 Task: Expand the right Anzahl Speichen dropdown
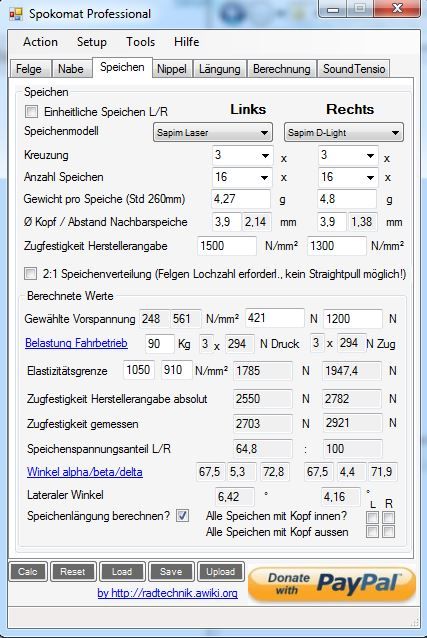[347, 177]
